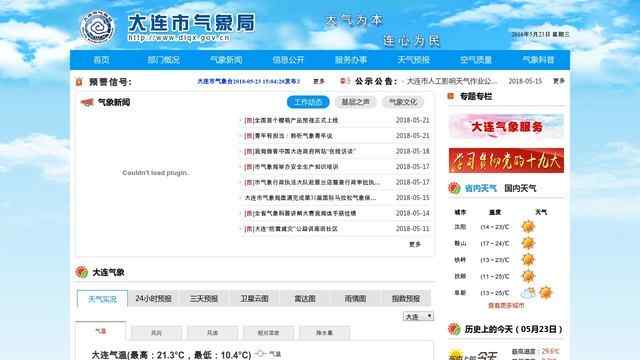Open the 全国首个樱桃产品预报 news headline
The width and height of the screenshot is (640, 360).
coord(291,120)
